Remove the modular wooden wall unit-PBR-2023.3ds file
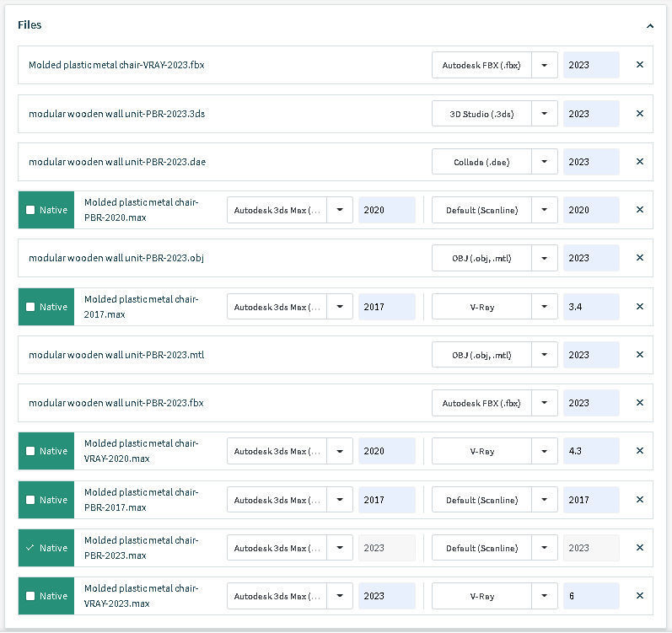This screenshot has width=672, height=633. tap(639, 114)
